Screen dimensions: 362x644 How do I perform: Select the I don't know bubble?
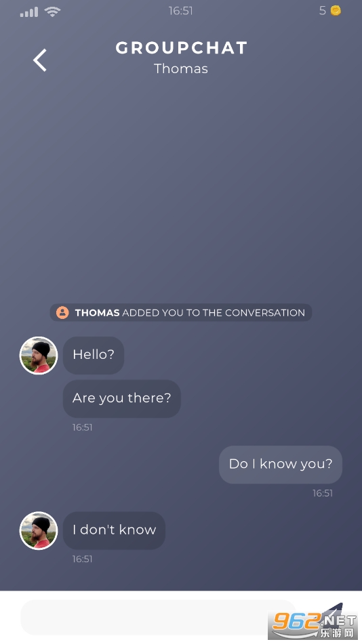(x=114, y=530)
